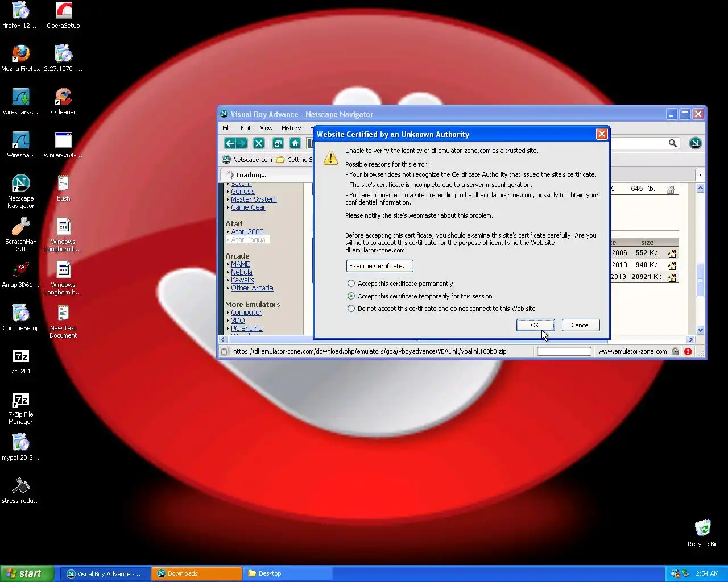
Task: Select the Wireshark desktop shortcut
Action: [20, 145]
